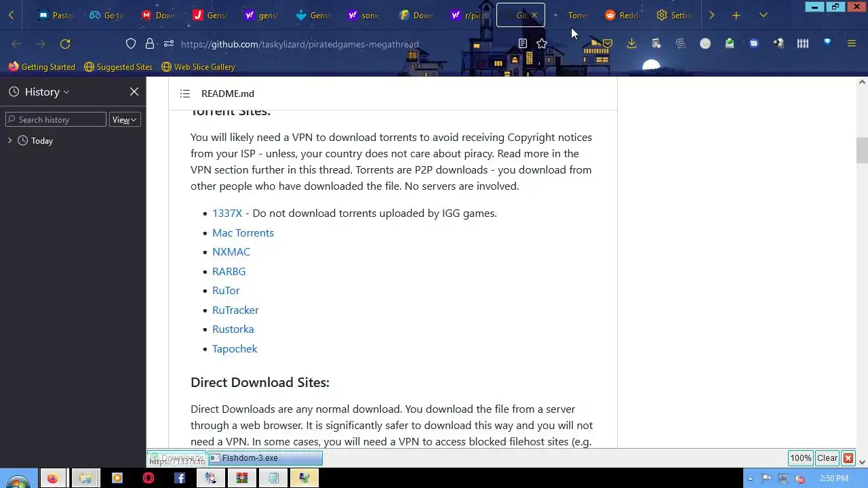Click the 100% zoom button
This screenshot has height=488, width=868.
coord(801,458)
